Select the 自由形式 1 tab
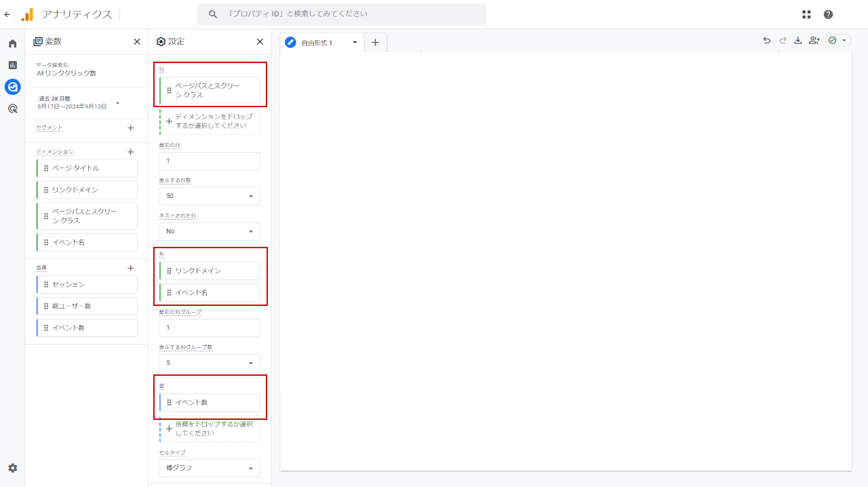The image size is (868, 487). (x=317, y=43)
